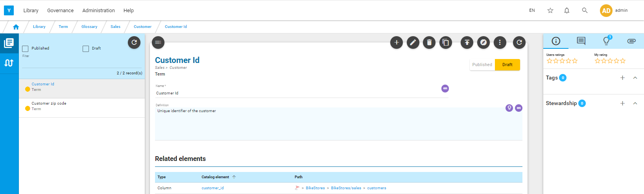
Task: Open the notifications bell icon
Action: 567,11
